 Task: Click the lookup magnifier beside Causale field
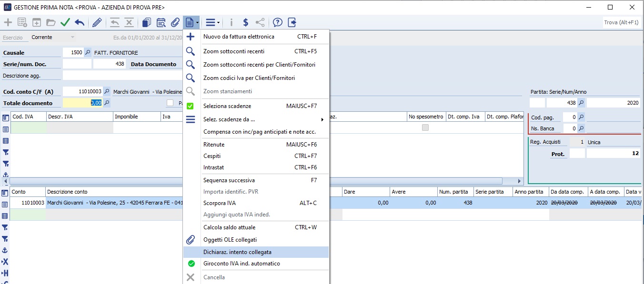coord(88,53)
